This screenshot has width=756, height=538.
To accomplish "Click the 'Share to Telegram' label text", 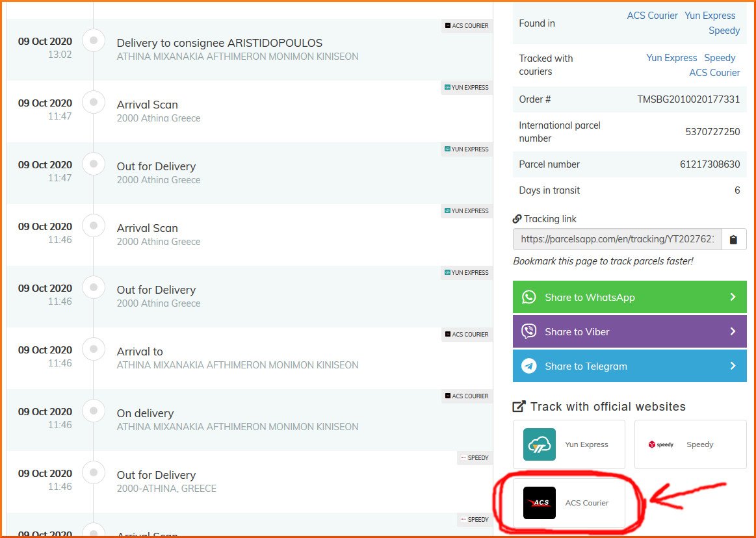I will click(x=586, y=366).
